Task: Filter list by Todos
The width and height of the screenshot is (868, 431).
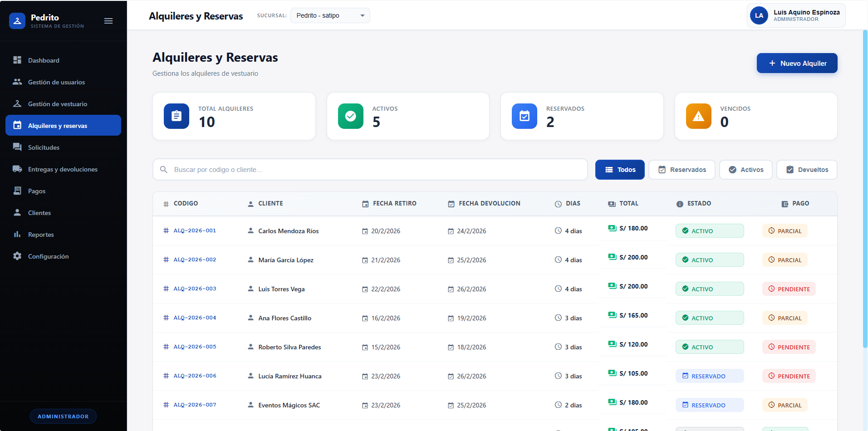Action: click(619, 170)
